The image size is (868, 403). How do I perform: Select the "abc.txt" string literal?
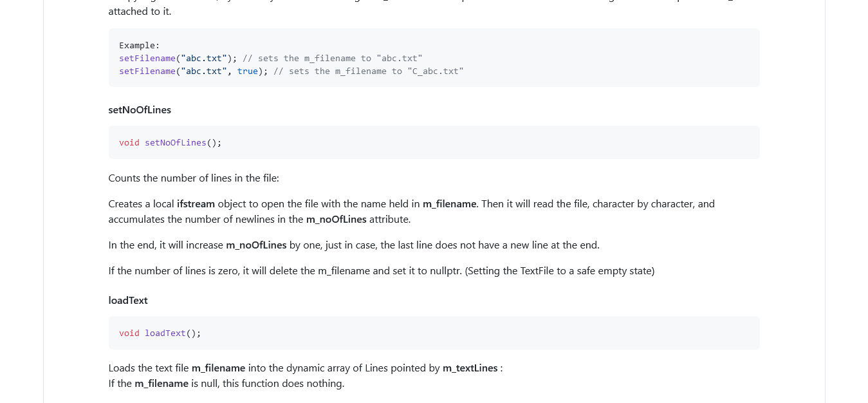(x=203, y=58)
